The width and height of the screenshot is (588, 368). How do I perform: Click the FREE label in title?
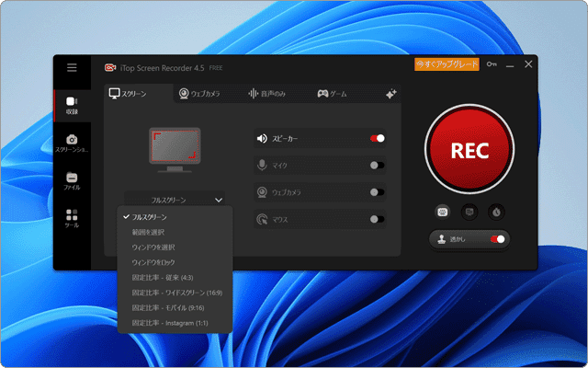(x=216, y=68)
